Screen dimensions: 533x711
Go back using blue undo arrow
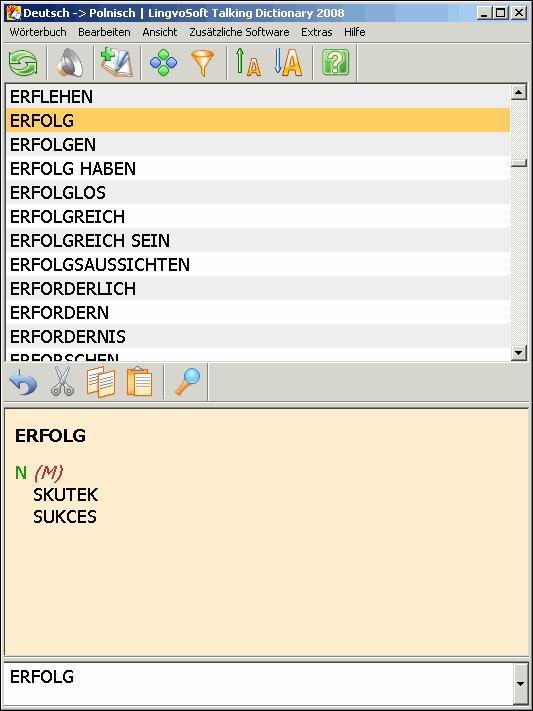pos(23,382)
